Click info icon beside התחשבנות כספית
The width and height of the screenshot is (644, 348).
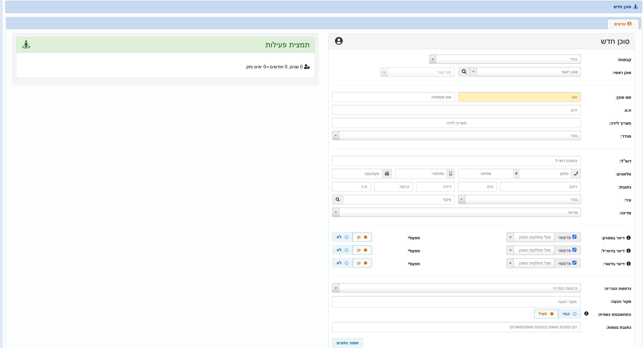pos(586,314)
